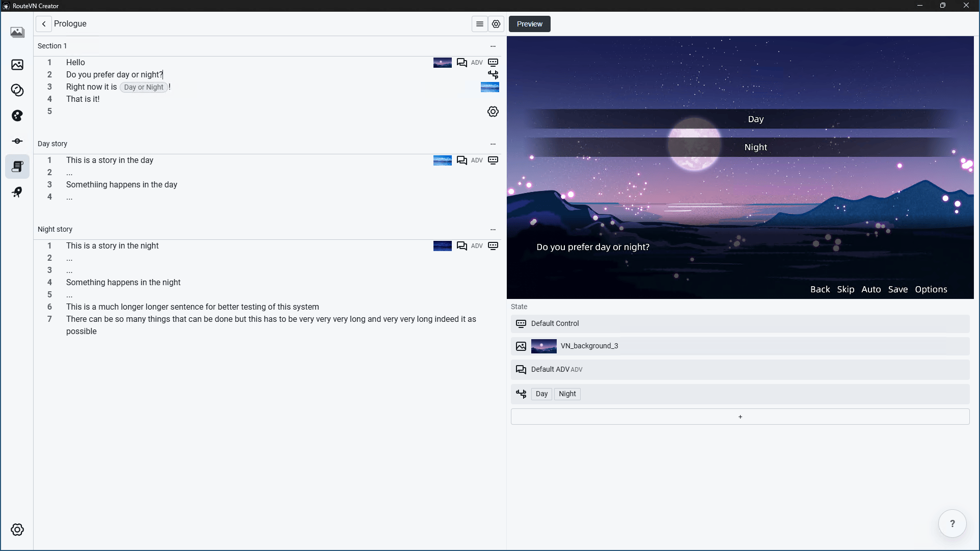Open Day story more options menu
Image resolution: width=980 pixels, height=551 pixels.
[x=493, y=144]
